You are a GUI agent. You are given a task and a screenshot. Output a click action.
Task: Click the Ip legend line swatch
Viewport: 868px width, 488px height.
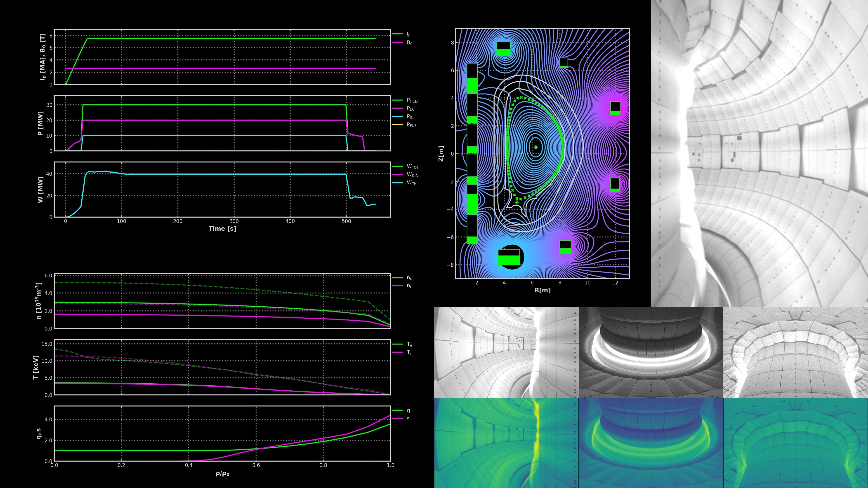coord(398,34)
